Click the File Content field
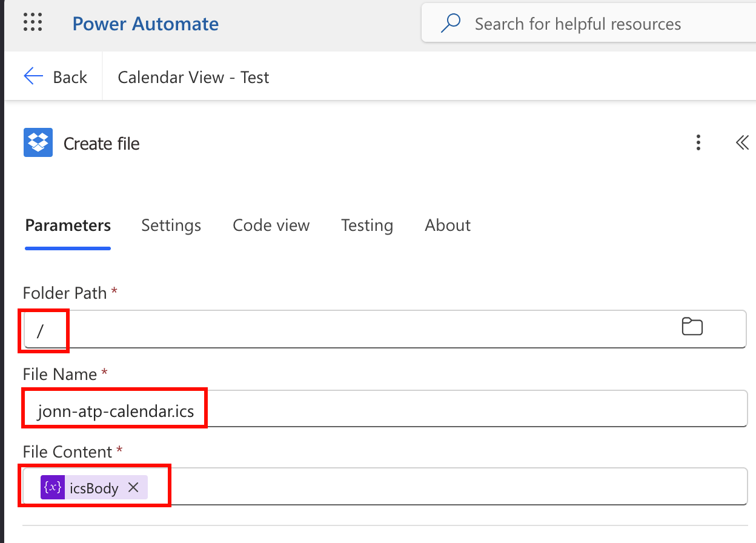 pos(385,486)
